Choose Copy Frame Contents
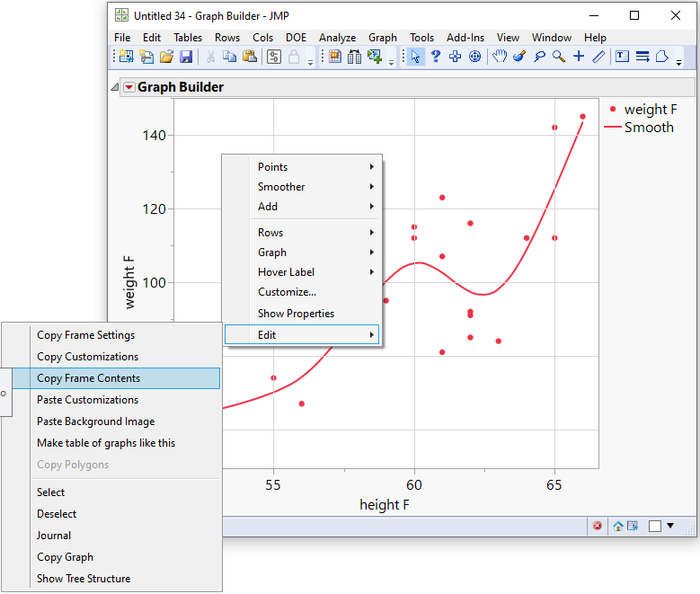 tap(88, 378)
